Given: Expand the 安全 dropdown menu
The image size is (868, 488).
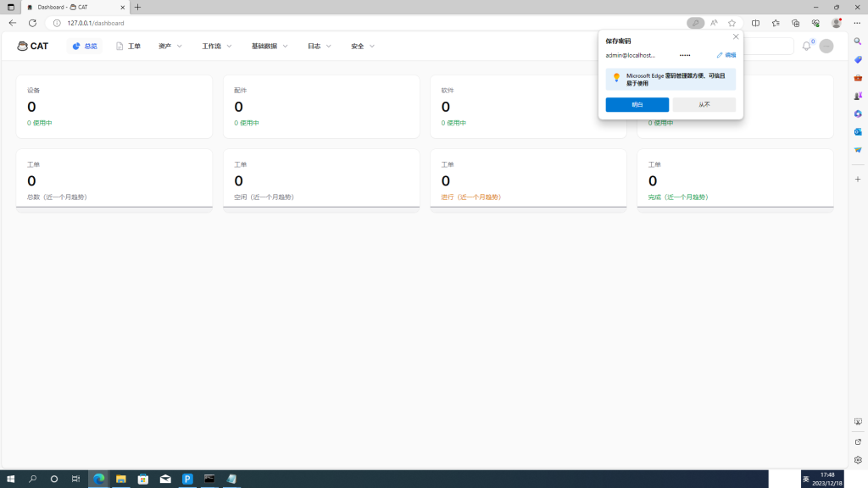Looking at the screenshot, I should point(363,46).
